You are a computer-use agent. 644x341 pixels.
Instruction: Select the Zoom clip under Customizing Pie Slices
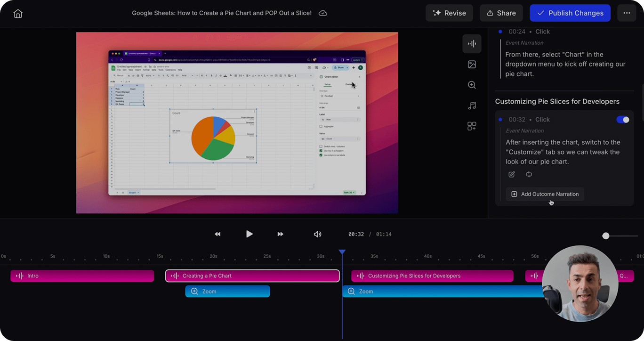(x=443, y=292)
